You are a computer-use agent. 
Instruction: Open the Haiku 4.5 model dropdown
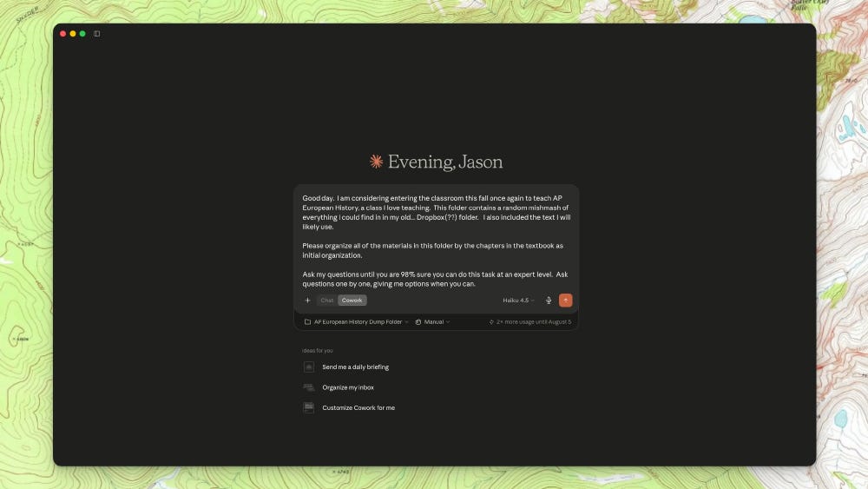click(x=518, y=301)
